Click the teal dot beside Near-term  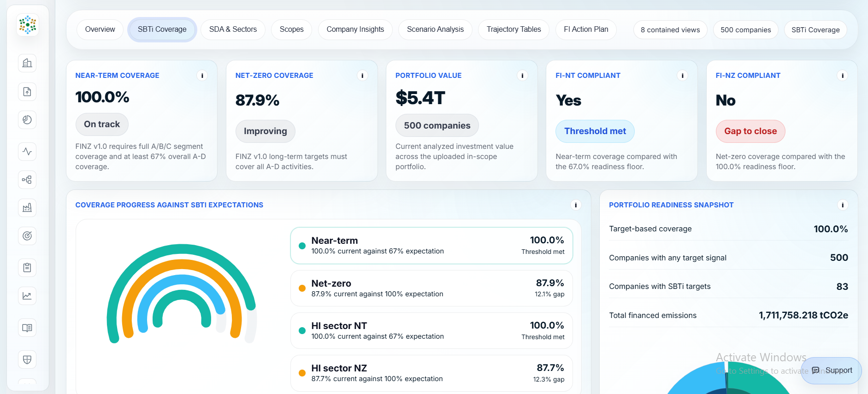302,246
